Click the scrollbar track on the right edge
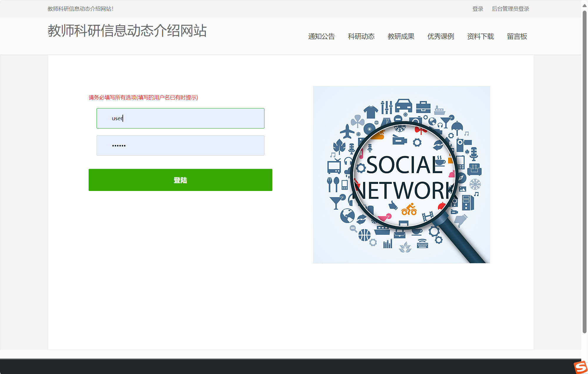588x374 pixels. (584, 177)
